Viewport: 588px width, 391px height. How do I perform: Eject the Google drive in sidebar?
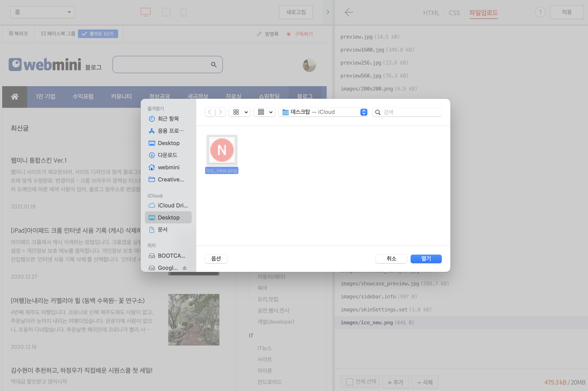click(185, 268)
